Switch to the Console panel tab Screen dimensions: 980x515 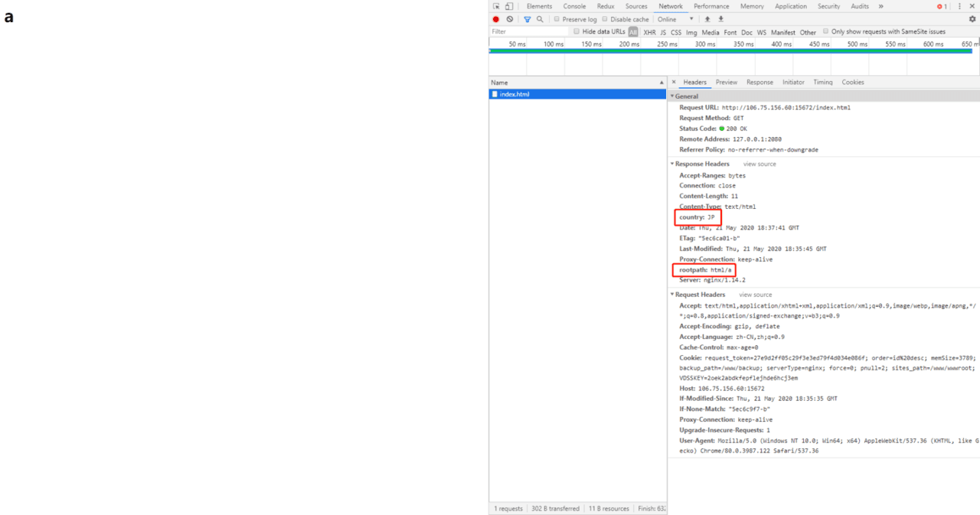coord(574,6)
